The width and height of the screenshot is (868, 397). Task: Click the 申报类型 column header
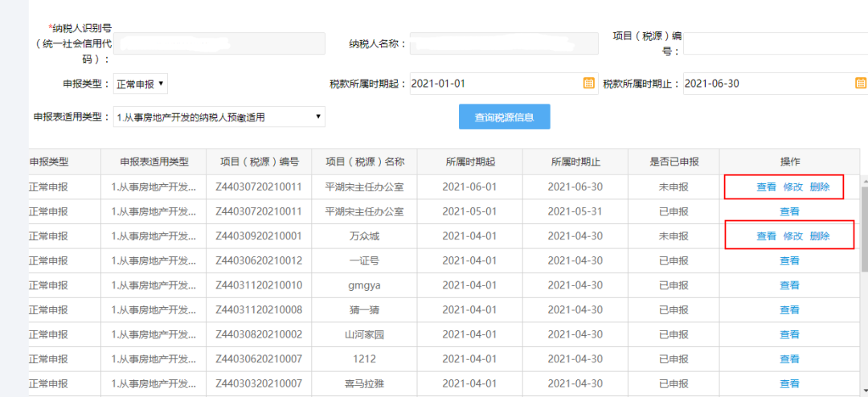(x=65, y=162)
